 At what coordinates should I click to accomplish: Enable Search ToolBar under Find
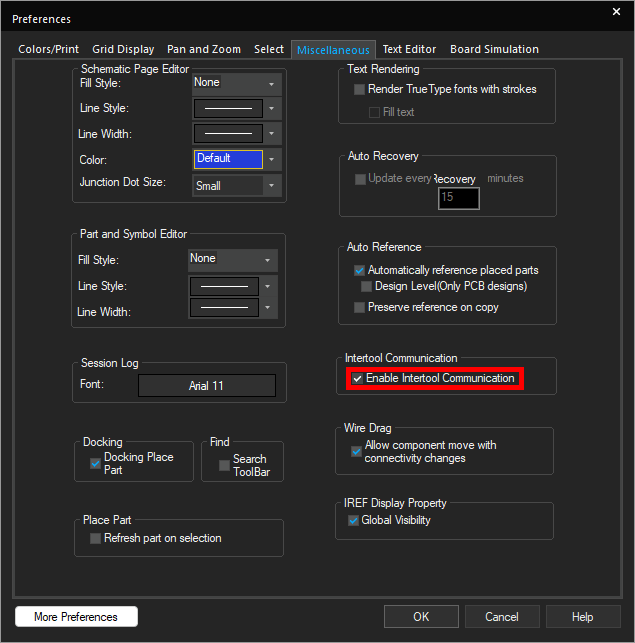pyautogui.click(x=224, y=465)
